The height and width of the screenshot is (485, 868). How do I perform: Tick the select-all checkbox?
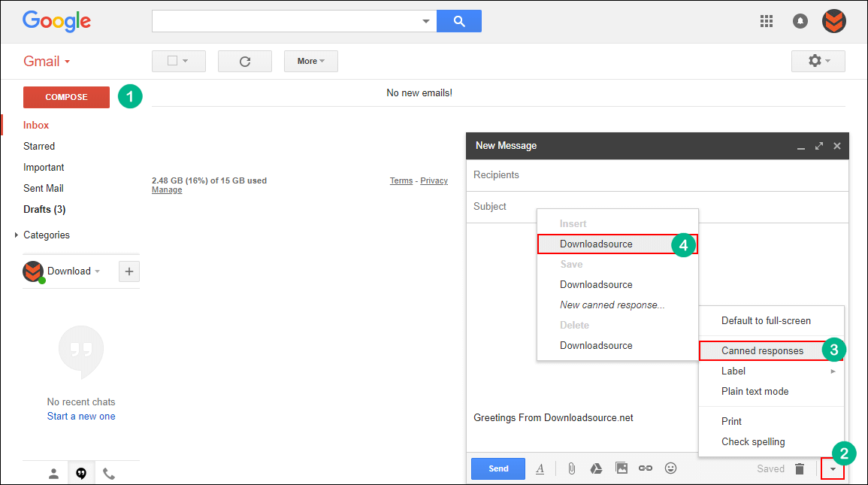173,61
